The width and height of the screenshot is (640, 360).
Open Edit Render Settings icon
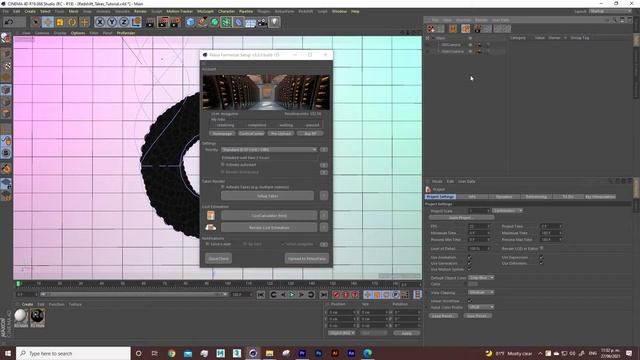(176, 22)
